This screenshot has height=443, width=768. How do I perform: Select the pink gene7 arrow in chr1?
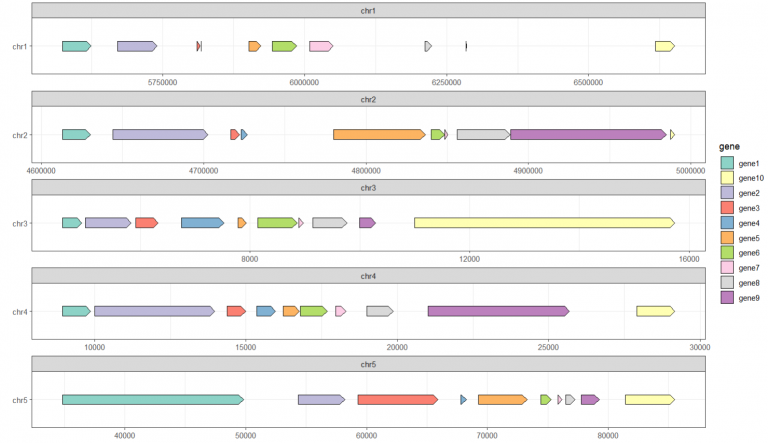point(320,46)
